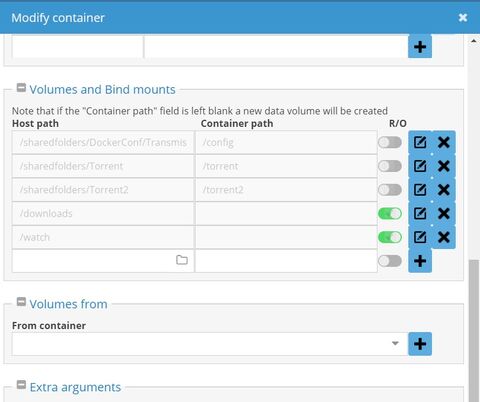The height and width of the screenshot is (402, 480).
Task: Click the scroll up arrow of the dialog
Action: point(474,41)
